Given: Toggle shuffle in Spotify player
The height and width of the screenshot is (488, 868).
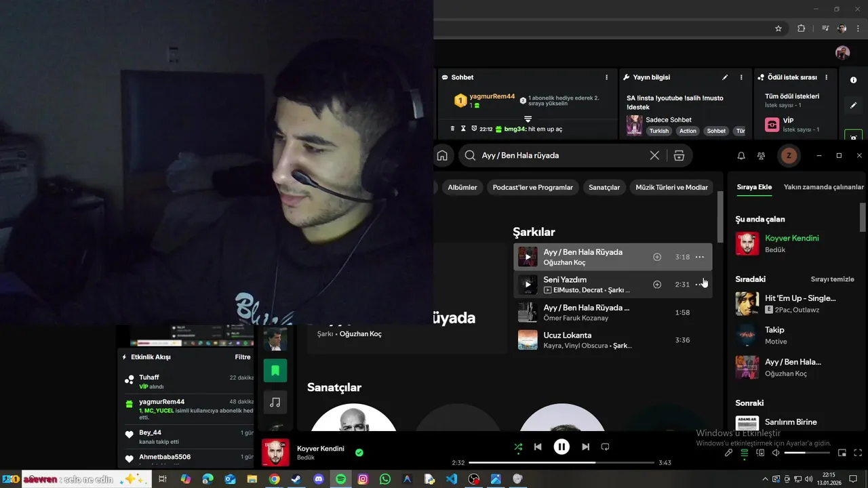Looking at the screenshot, I should point(518,447).
